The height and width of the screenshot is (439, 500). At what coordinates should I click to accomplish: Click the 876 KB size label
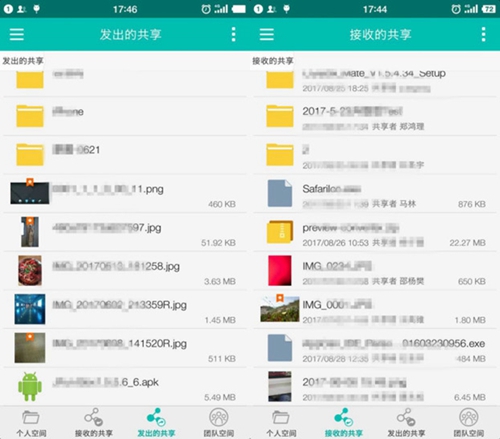472,204
